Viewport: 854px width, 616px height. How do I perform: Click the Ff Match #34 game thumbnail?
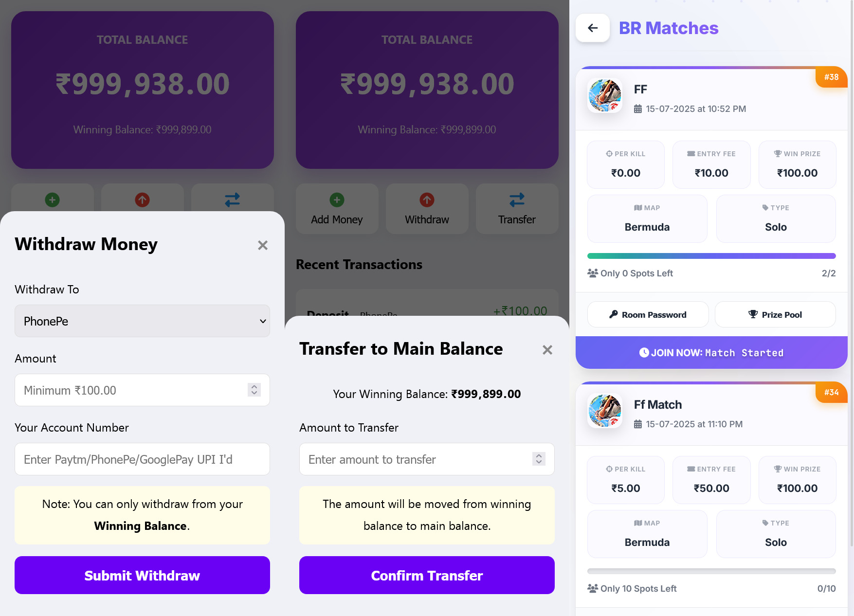(605, 411)
